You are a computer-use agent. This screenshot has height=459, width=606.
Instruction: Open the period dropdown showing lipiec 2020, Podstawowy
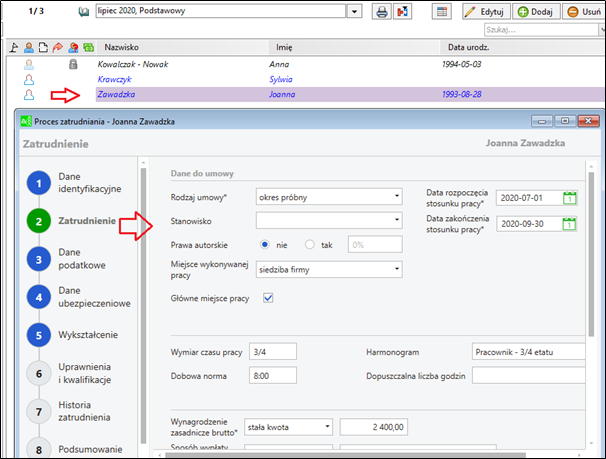tap(354, 11)
